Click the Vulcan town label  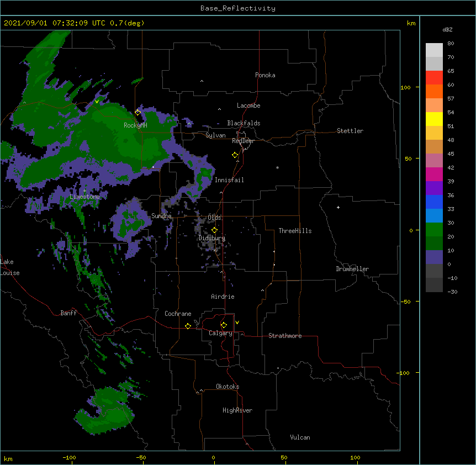[300, 437]
